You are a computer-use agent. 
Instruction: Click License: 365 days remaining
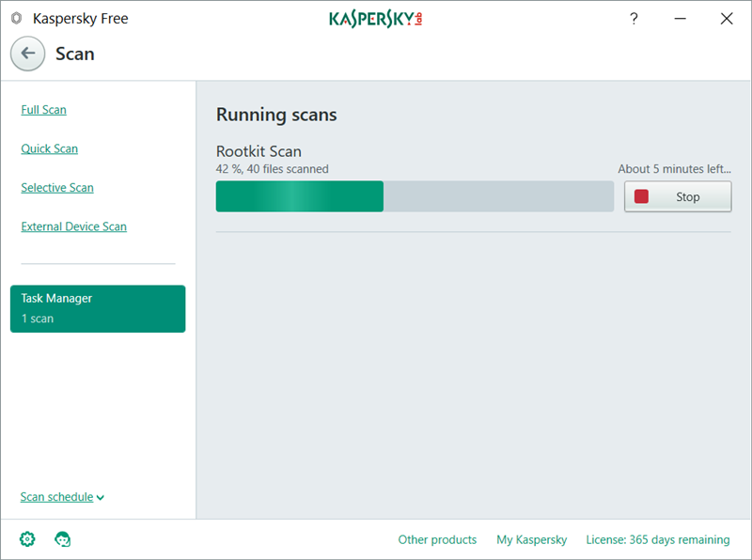point(658,540)
